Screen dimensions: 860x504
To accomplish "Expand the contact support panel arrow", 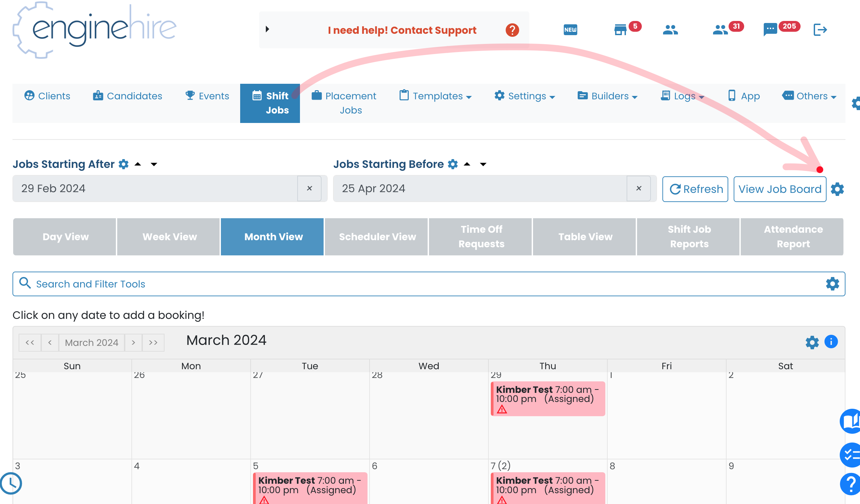I will (267, 29).
